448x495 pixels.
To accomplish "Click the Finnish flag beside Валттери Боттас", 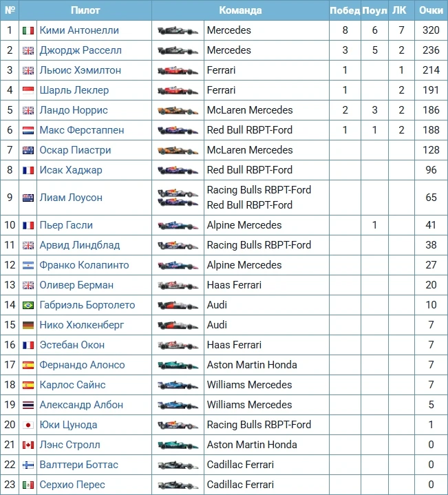I will (x=28, y=465).
